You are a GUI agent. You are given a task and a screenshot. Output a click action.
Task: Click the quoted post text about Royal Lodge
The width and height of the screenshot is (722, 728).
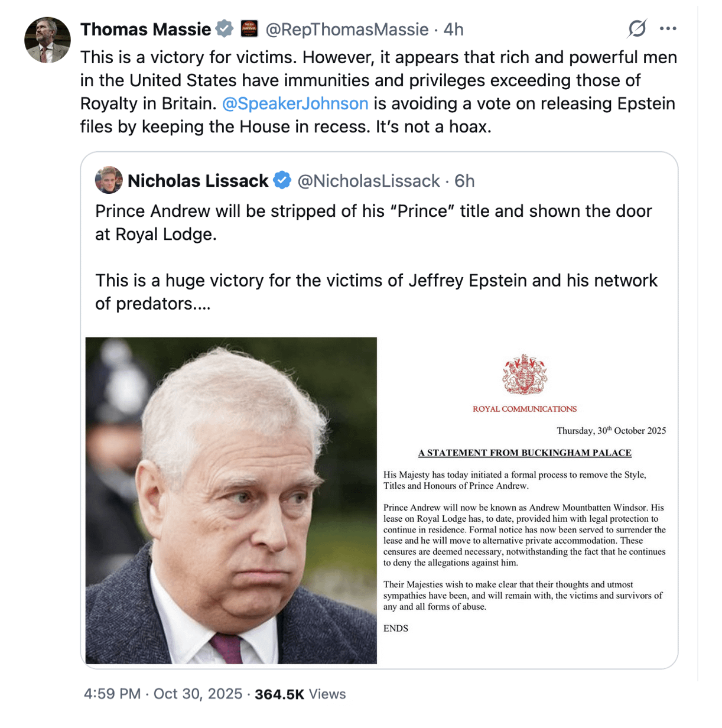[x=373, y=222]
